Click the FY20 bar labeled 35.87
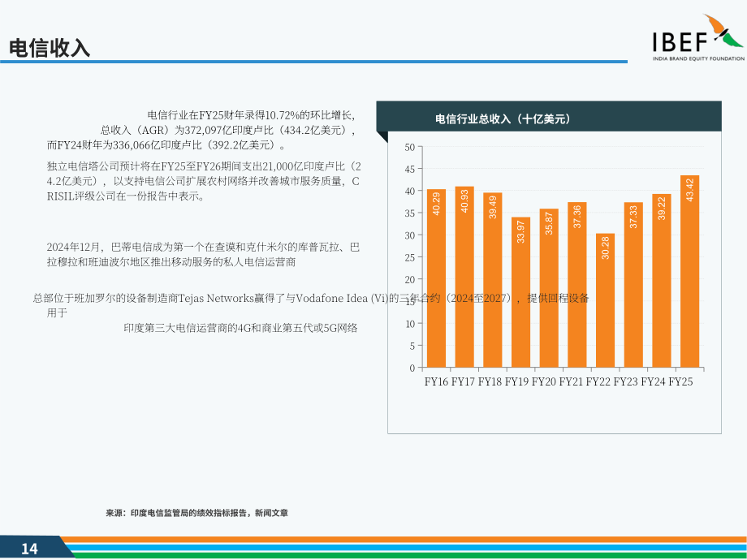 click(x=549, y=288)
